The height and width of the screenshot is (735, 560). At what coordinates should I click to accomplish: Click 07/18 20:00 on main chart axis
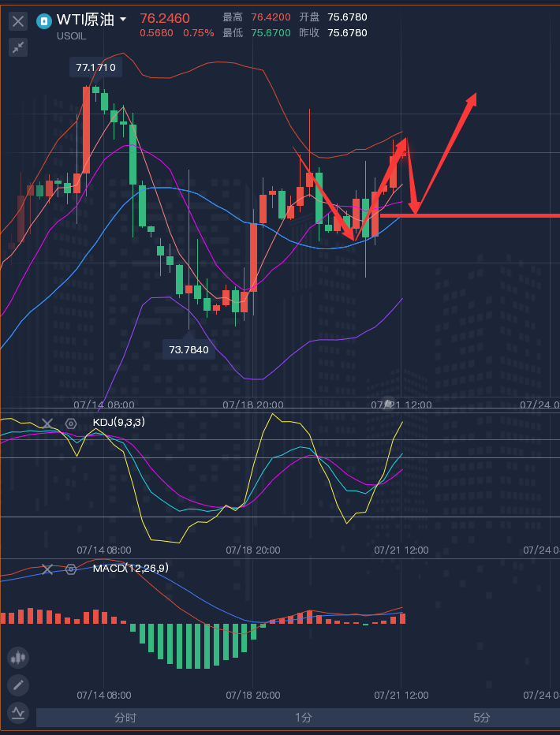[253, 405]
